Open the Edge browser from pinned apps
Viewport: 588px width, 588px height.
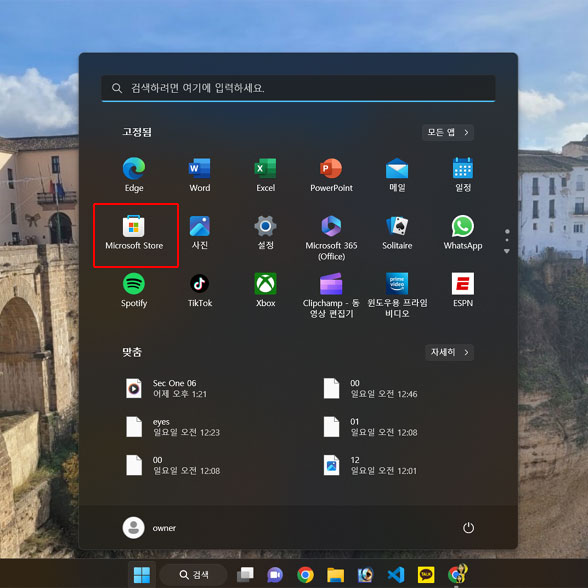[x=134, y=175]
